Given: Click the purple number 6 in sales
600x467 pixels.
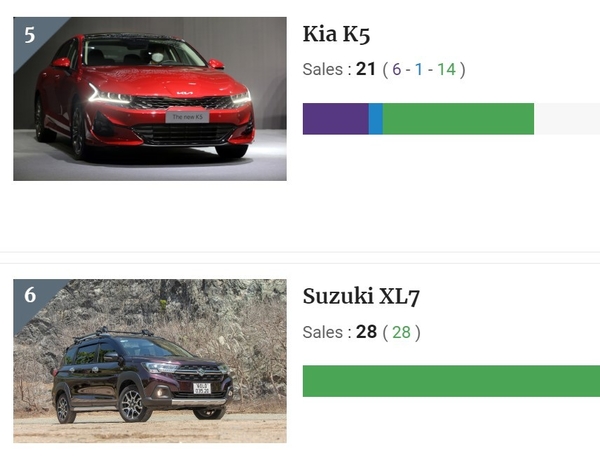Looking at the screenshot, I should 396,70.
